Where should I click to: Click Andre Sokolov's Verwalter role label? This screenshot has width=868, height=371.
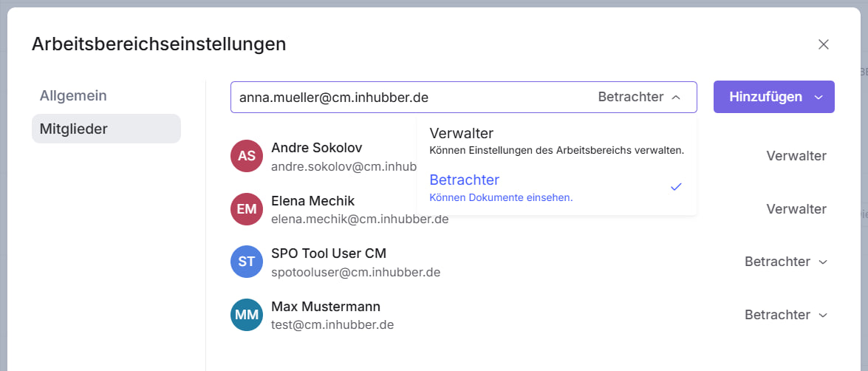(796, 156)
